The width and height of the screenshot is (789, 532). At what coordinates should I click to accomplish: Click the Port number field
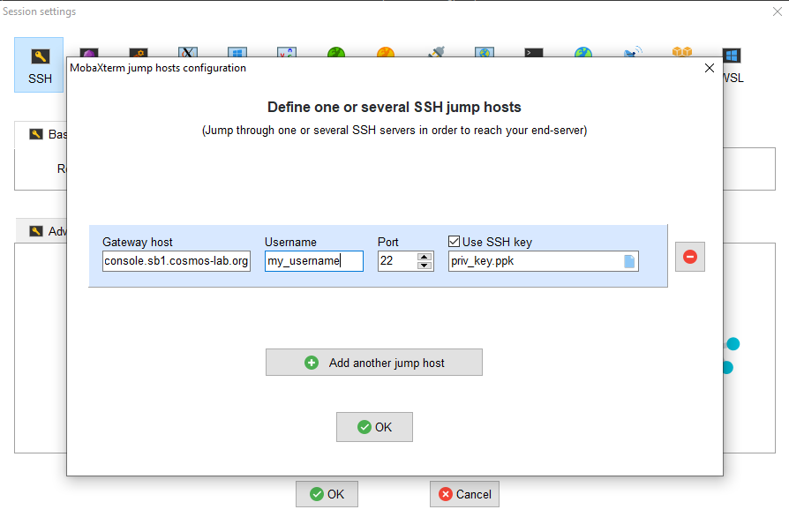pyautogui.click(x=396, y=261)
